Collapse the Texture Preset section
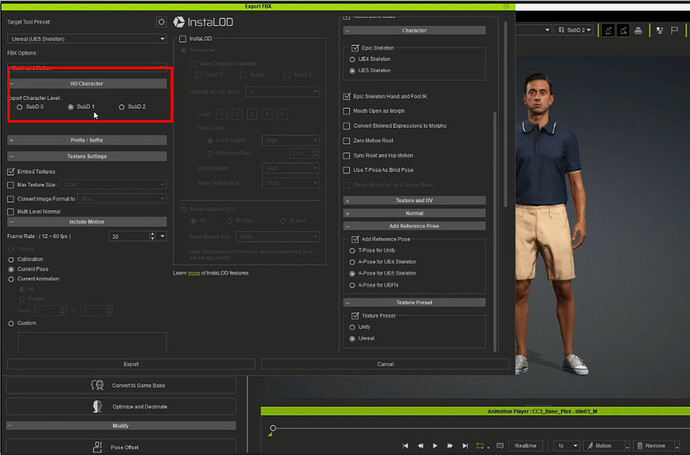 (414, 302)
